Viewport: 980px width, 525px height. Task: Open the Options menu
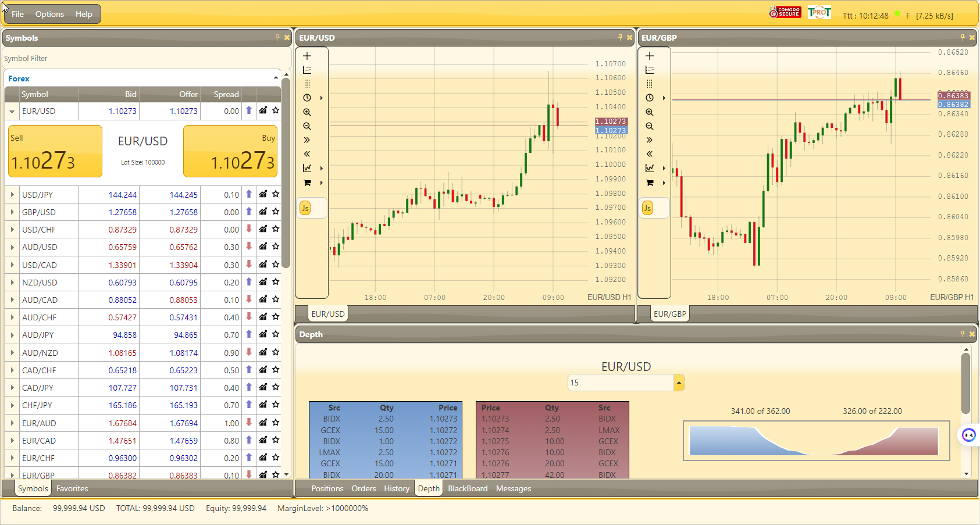[x=49, y=14]
